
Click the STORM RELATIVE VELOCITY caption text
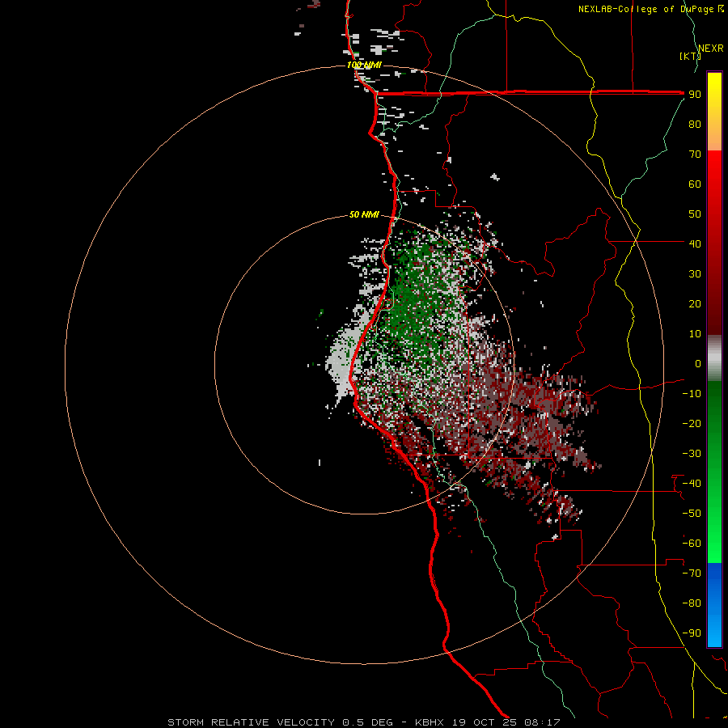251,722
